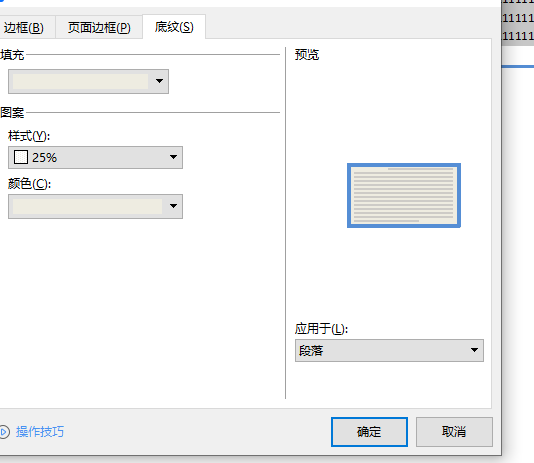The width and height of the screenshot is (534, 463).
Task: Expand the 填充 fill dropdown arrow
Action: tap(159, 81)
